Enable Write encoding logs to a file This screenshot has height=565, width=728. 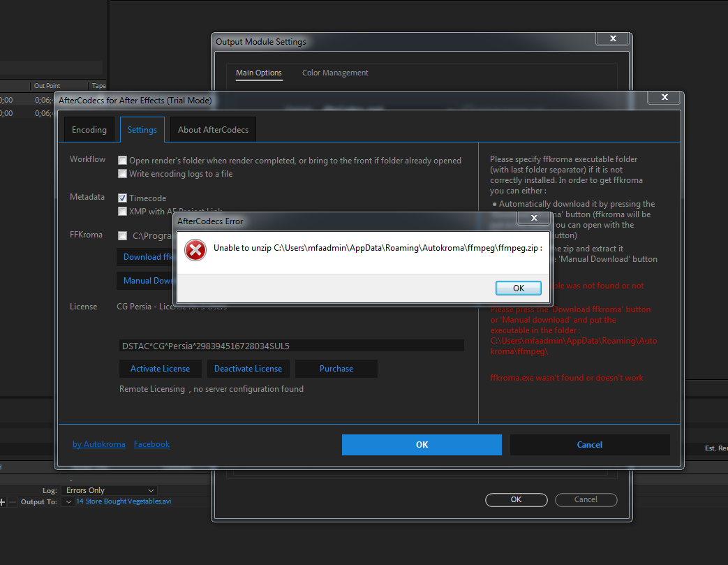[x=123, y=174]
